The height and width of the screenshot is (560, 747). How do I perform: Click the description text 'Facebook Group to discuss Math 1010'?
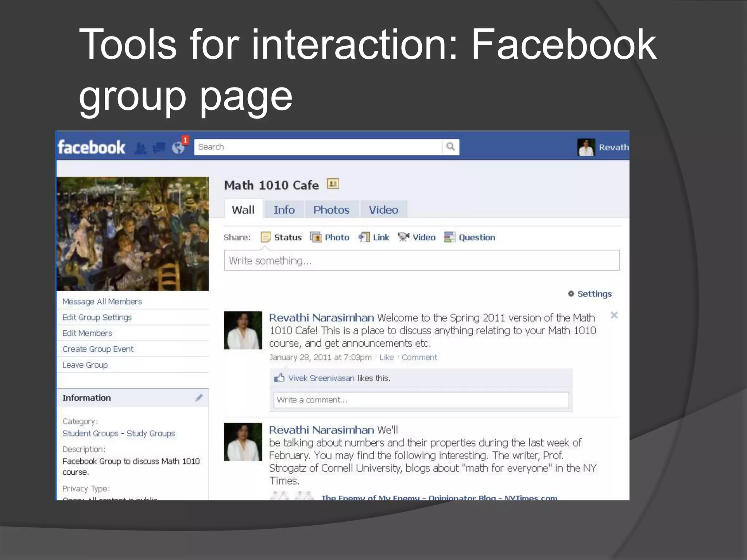pyautogui.click(x=131, y=461)
